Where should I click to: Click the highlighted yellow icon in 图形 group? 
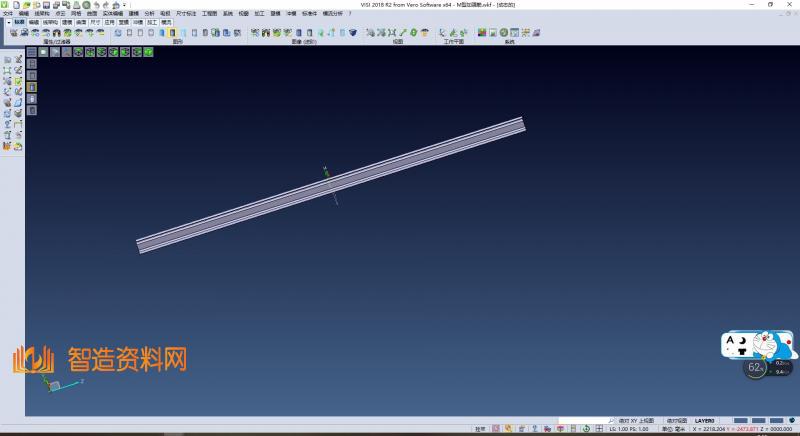pos(173,33)
